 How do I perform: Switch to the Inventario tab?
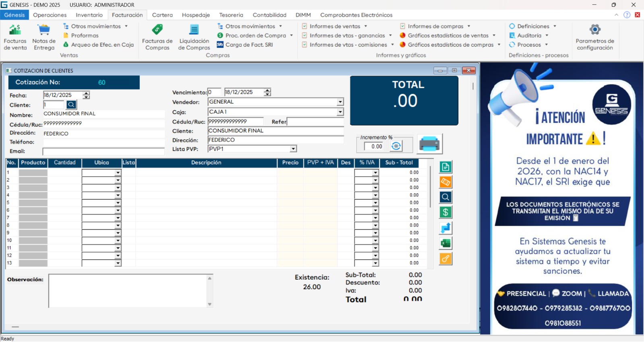click(x=89, y=15)
